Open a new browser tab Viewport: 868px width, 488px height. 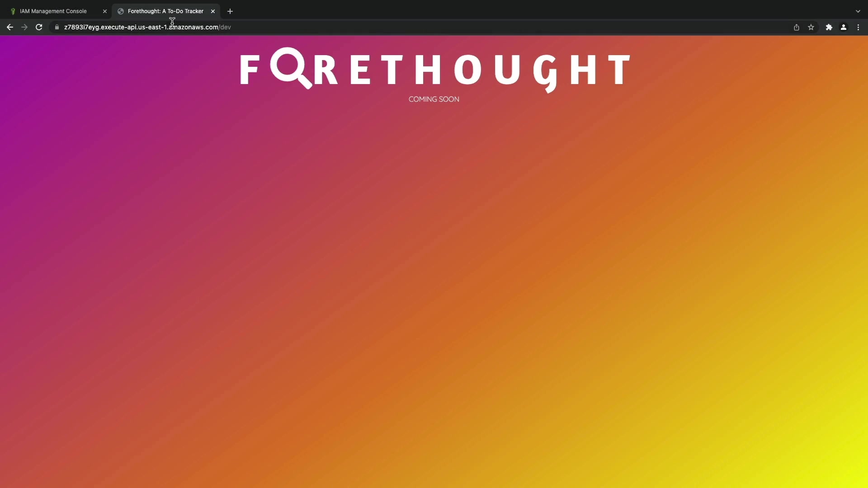[x=230, y=11]
